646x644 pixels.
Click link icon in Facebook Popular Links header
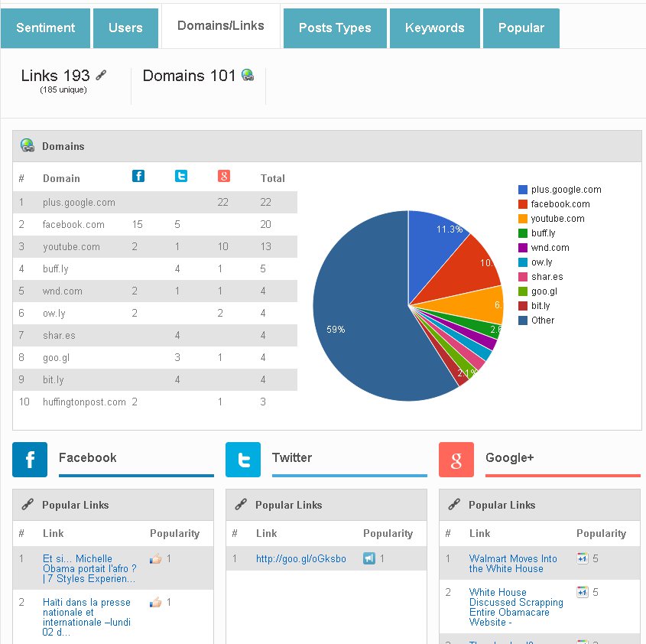28,504
